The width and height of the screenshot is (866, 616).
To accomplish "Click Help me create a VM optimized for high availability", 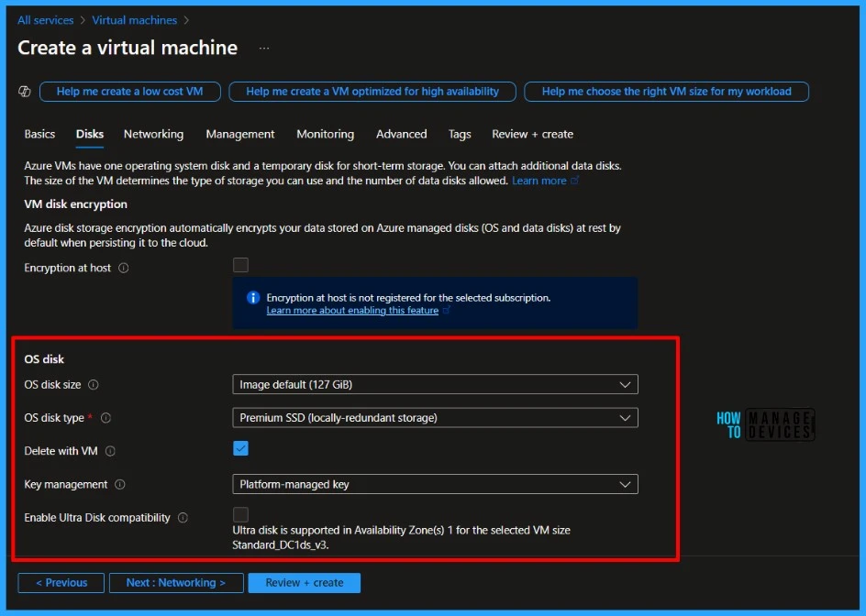I will tap(372, 92).
